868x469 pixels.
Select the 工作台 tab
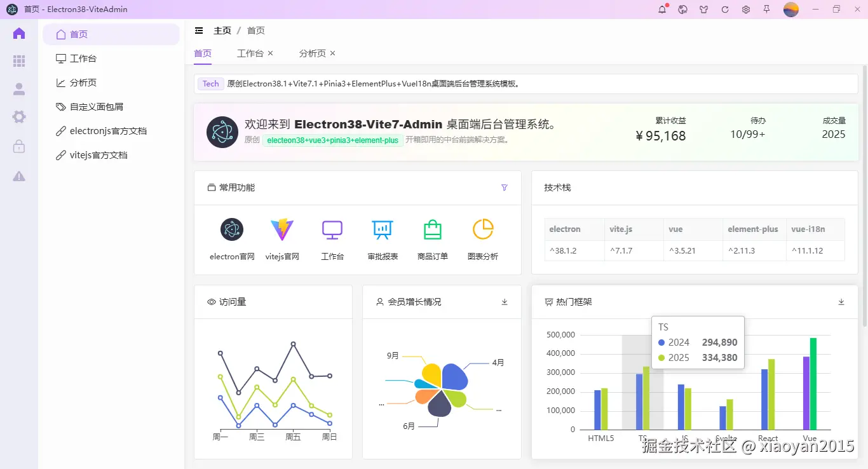click(x=250, y=53)
